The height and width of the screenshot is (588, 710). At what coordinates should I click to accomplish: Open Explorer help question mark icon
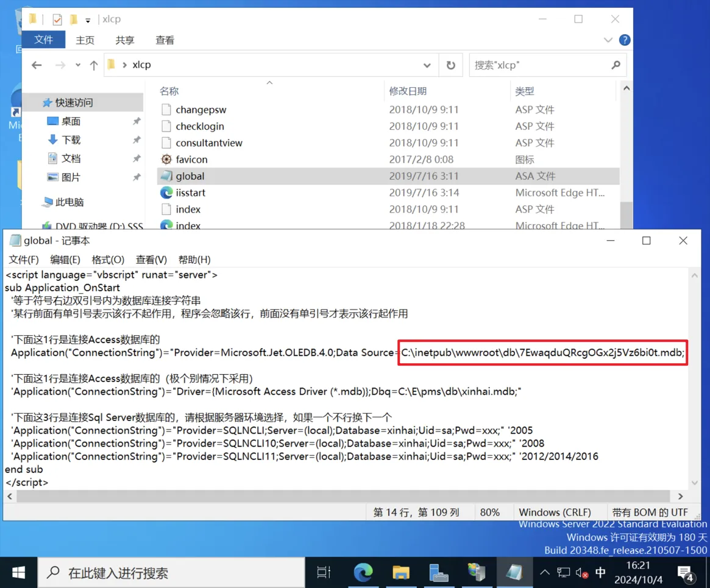pyautogui.click(x=625, y=40)
